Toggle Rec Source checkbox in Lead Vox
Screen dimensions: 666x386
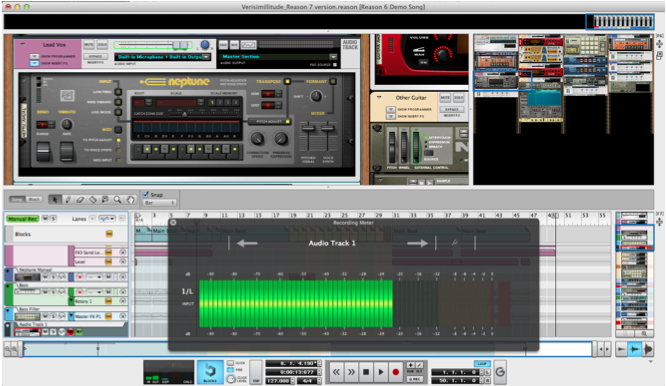point(335,65)
